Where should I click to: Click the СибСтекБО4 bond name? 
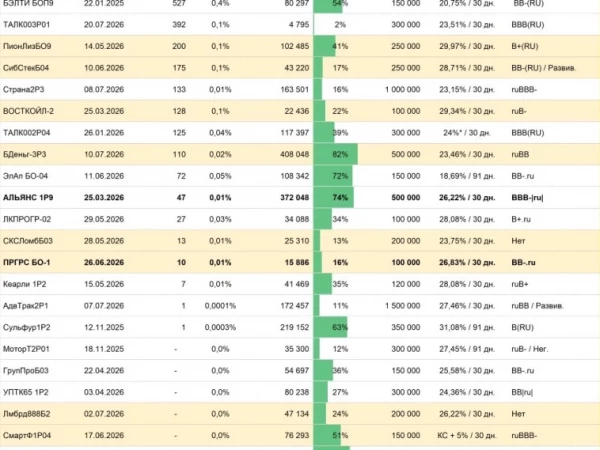coord(26,68)
